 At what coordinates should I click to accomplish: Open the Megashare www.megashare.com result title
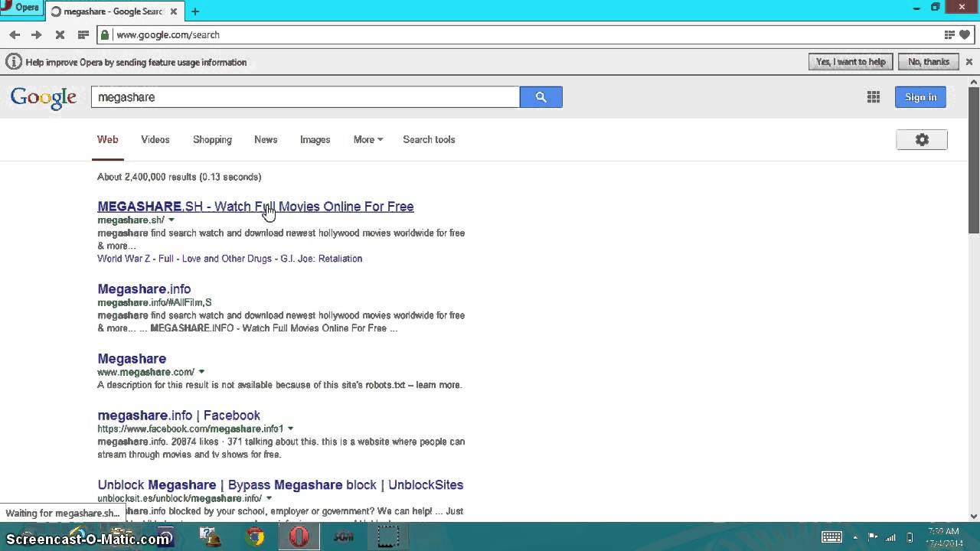(x=132, y=358)
